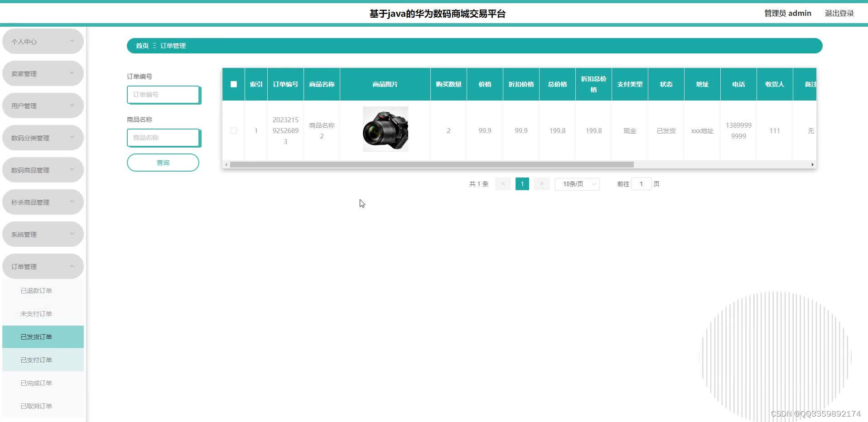Click the go-to page number input

(641, 184)
